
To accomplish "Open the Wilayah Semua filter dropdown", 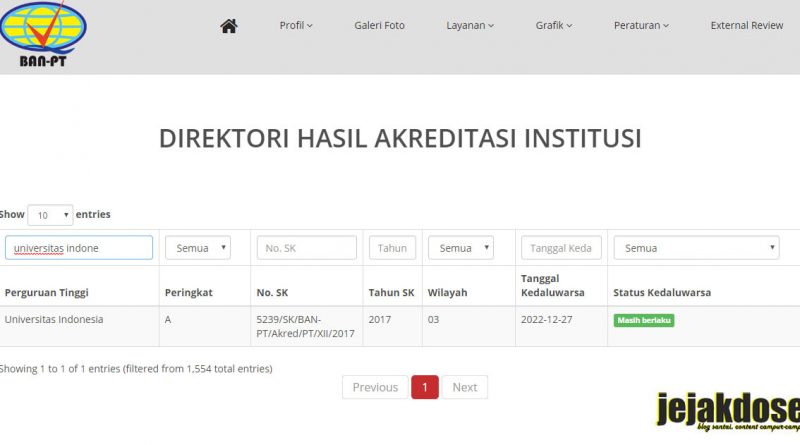I will (461, 248).
